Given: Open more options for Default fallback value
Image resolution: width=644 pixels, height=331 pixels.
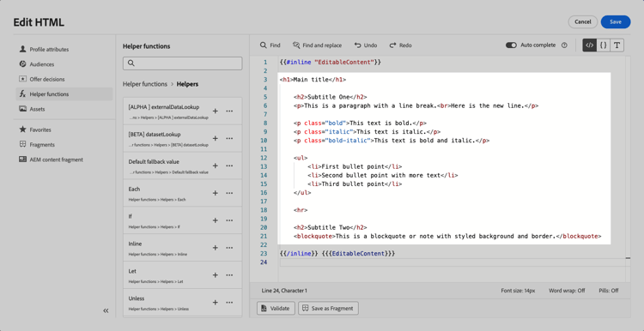Looking at the screenshot, I should [x=229, y=165].
